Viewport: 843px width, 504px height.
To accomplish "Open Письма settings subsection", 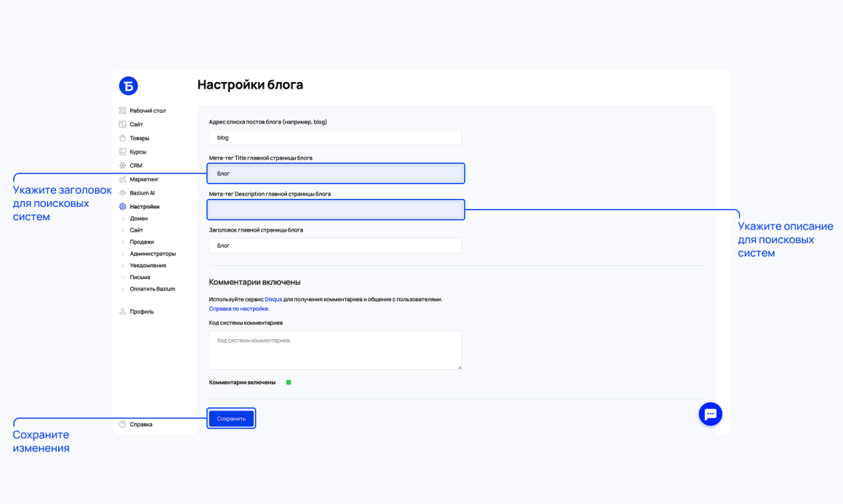I will (140, 277).
